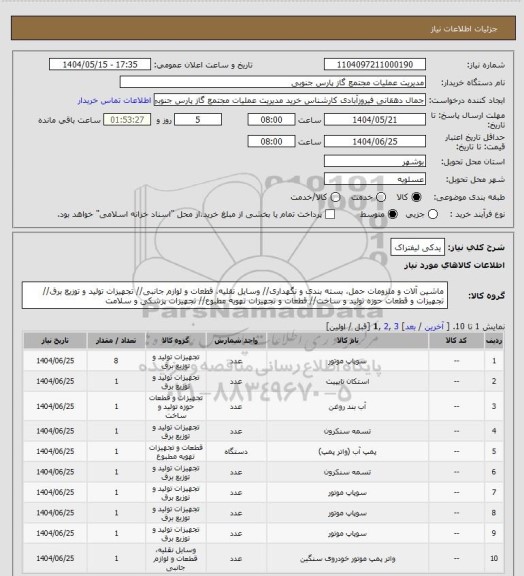
Task: Click تسمه سنکرون in row 6
Action: click(x=347, y=472)
